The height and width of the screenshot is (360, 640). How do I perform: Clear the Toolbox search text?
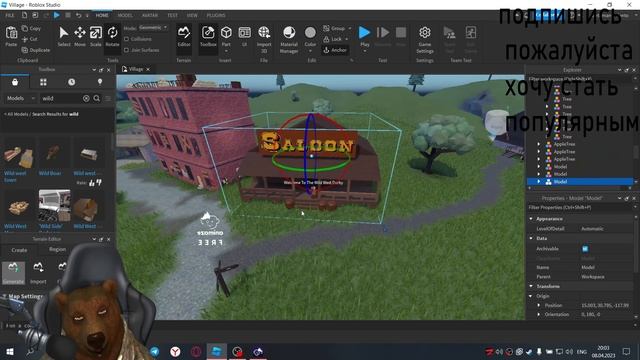coord(86,98)
